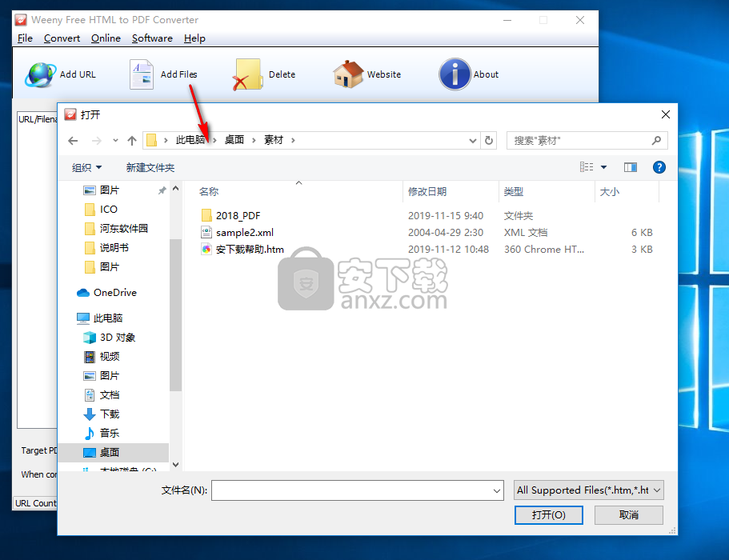
Task: Expand the 文件名 combo box dropdown
Action: [497, 490]
